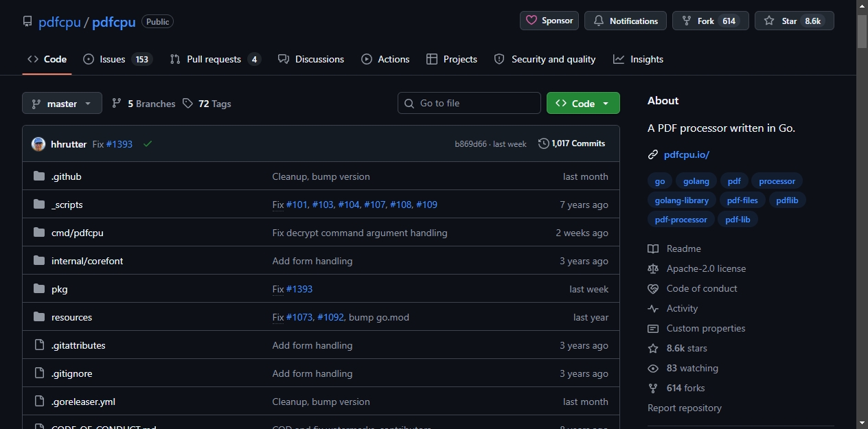Open the hhrutter author link

pyautogui.click(x=69, y=144)
